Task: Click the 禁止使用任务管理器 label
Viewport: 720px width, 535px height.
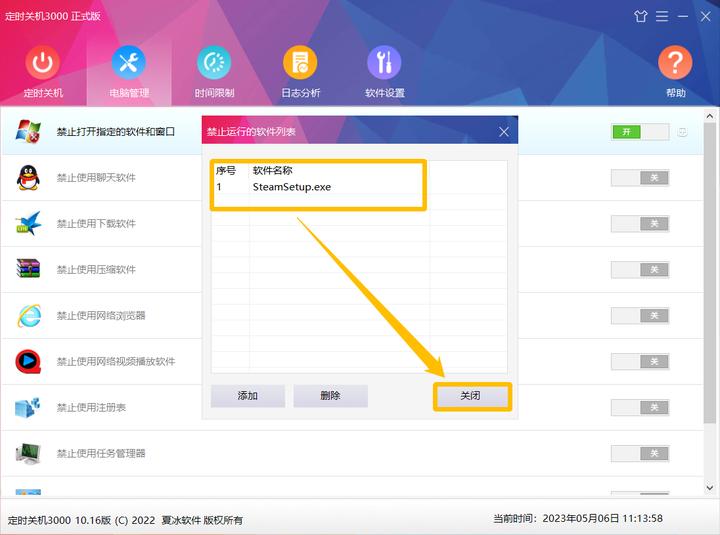Action: 101,454
